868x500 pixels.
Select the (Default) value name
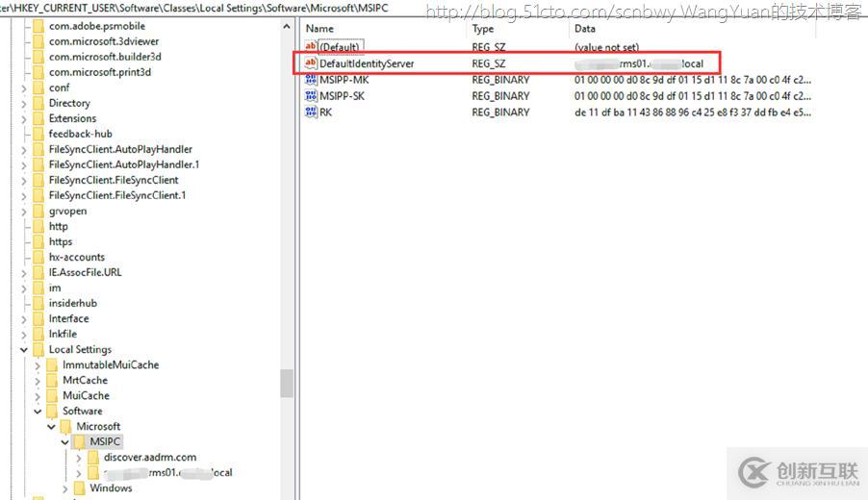click(x=341, y=47)
